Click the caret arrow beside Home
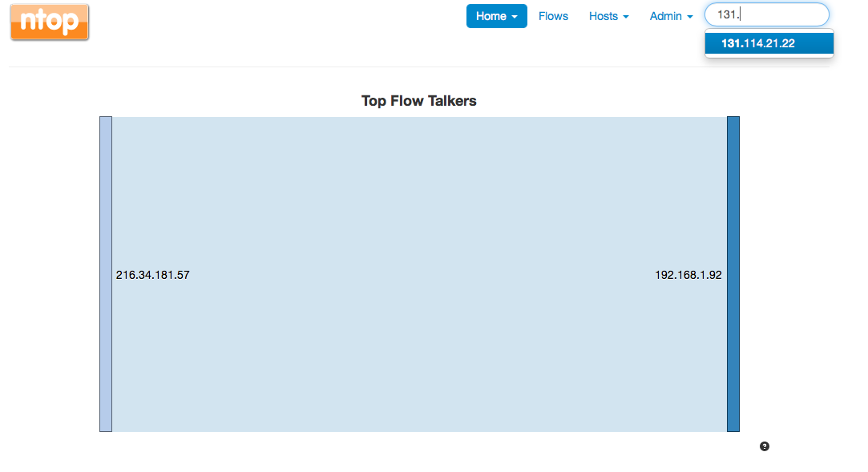 pos(515,17)
